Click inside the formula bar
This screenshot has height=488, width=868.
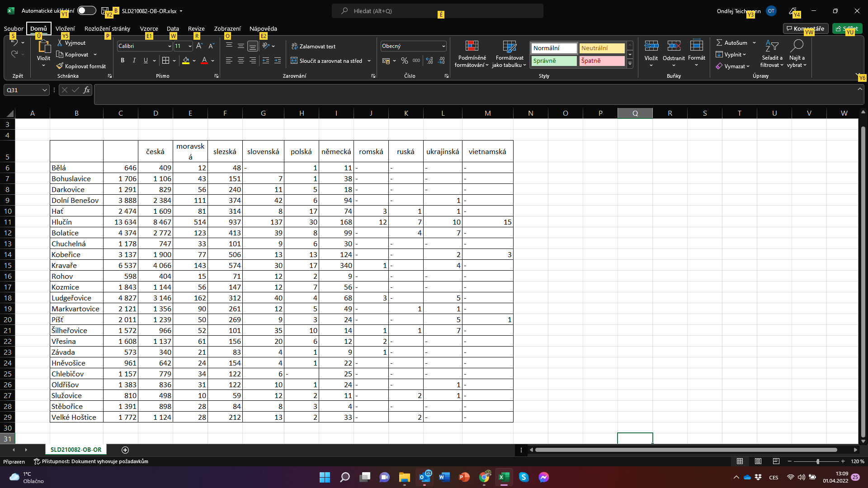475,94
